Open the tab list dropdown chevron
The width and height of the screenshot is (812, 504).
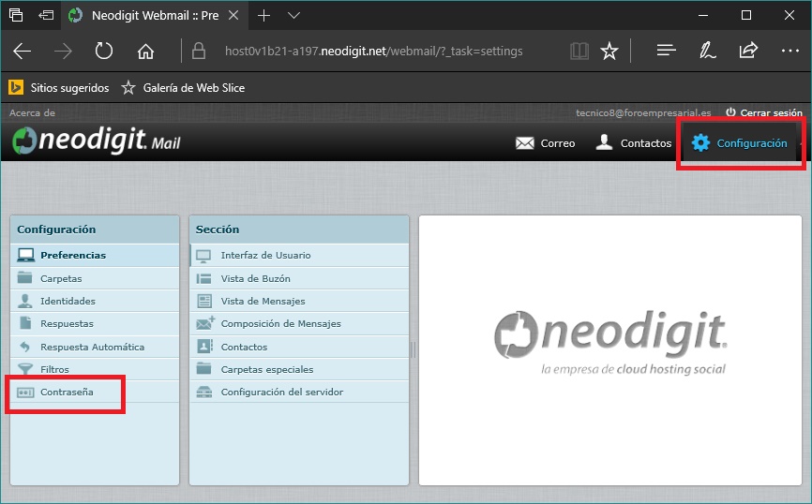tap(293, 16)
